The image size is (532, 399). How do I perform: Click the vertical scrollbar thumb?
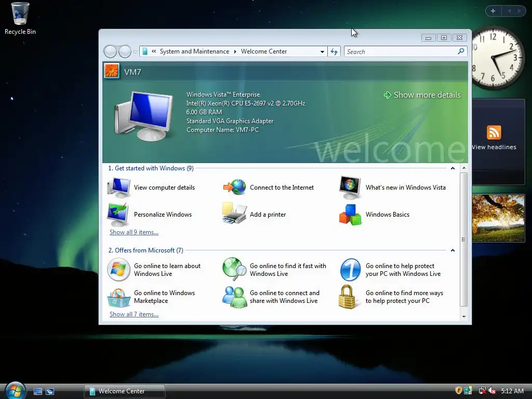(464, 240)
